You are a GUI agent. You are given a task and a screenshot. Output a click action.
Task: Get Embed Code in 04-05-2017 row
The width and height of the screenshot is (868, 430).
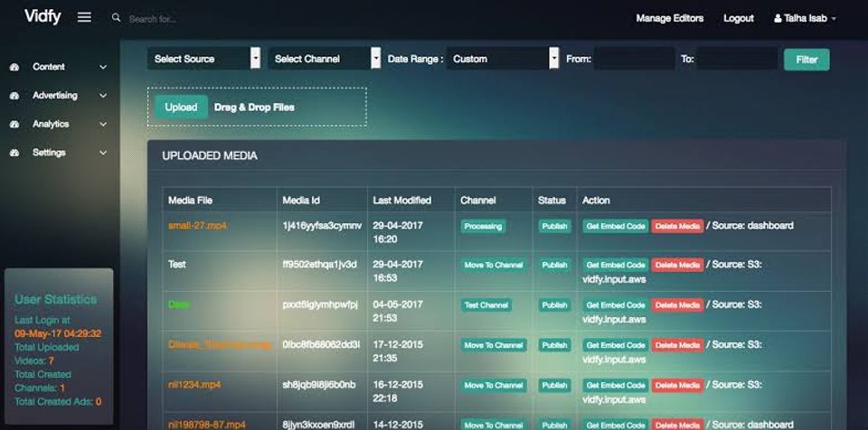click(x=616, y=305)
